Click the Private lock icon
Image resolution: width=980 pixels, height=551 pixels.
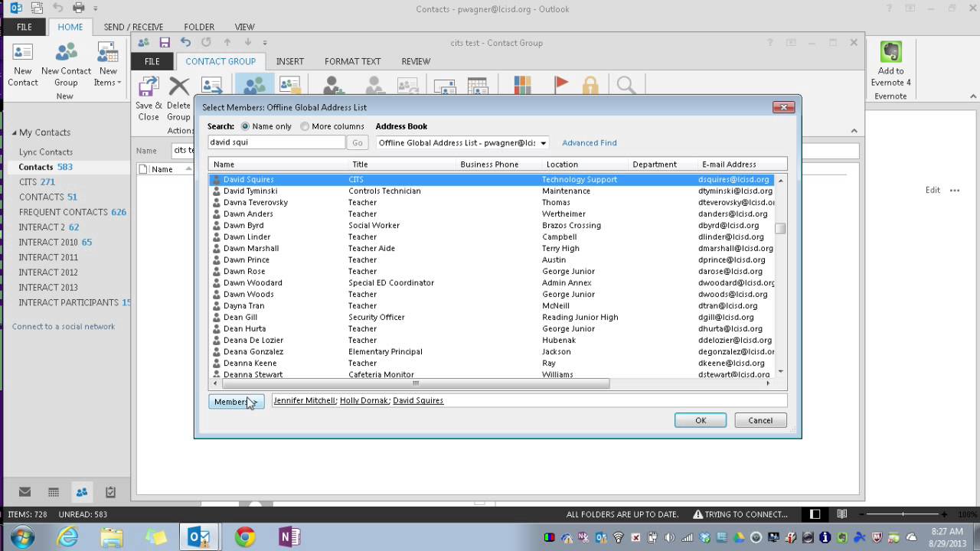[x=590, y=85]
